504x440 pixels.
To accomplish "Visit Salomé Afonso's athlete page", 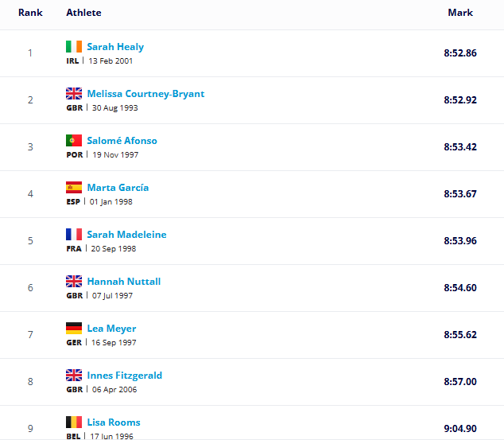I will pos(122,141).
